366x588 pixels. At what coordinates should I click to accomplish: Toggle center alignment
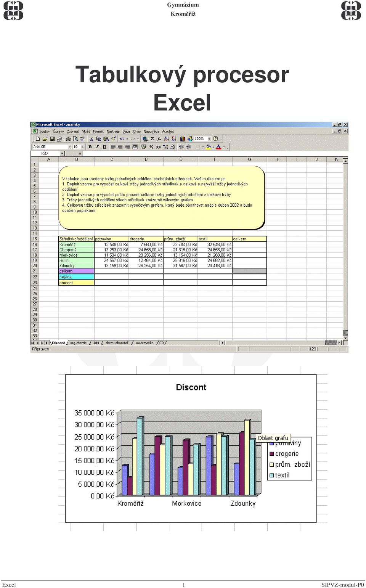click(120, 147)
